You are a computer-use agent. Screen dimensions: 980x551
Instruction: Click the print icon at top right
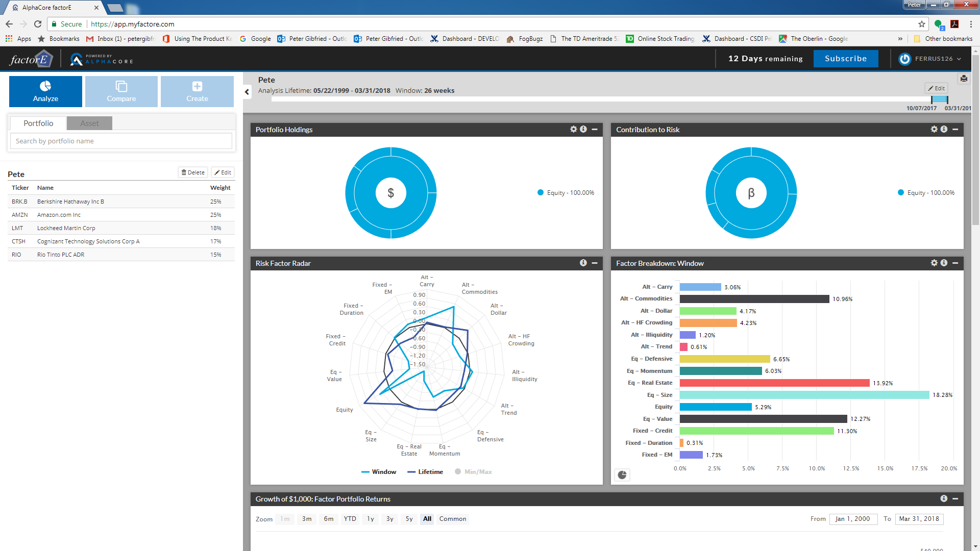coord(963,79)
